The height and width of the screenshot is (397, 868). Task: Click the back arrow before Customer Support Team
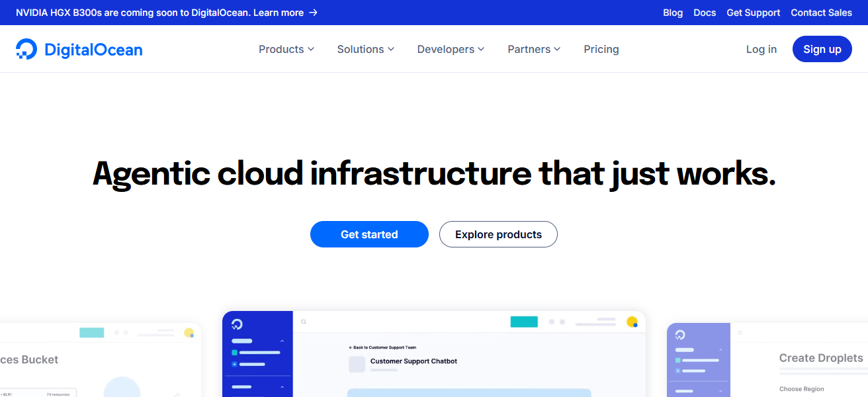(351, 347)
